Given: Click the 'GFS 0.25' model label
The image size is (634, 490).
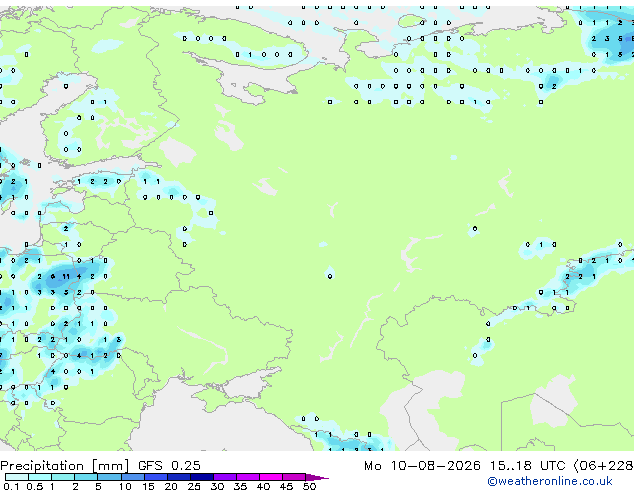Looking at the screenshot, I should (169, 465).
